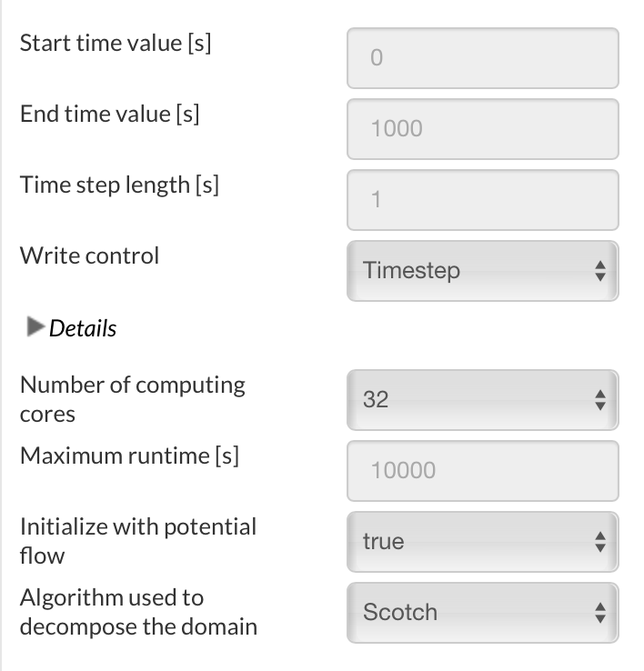
Task: Focus the Time step length input field
Action: 482,199
